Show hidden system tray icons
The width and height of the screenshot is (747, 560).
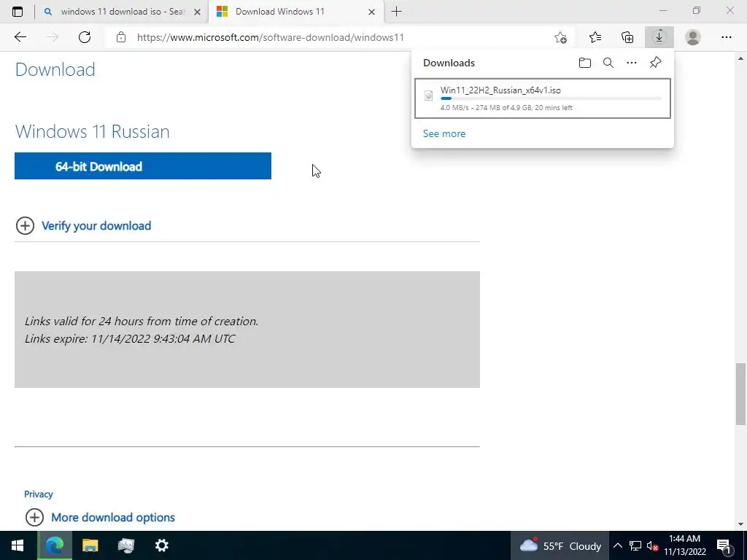[x=617, y=545]
